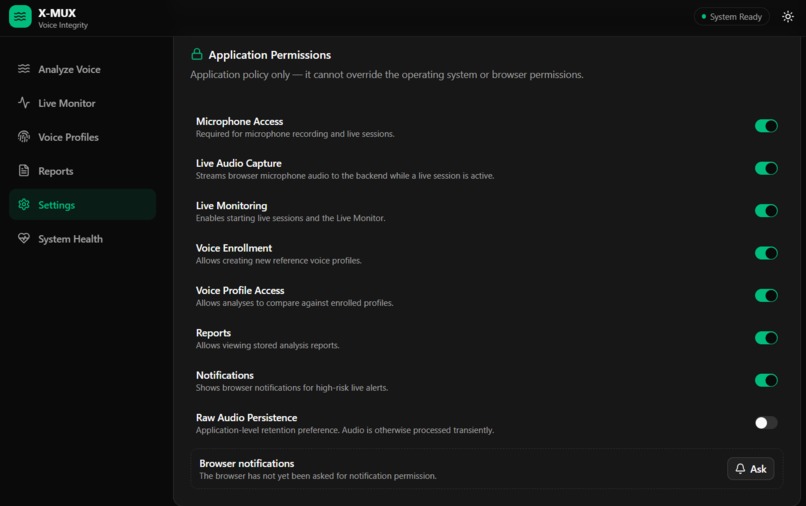806x506 pixels.
Task: Disable the Microphone Access toggle
Action: pyautogui.click(x=766, y=126)
